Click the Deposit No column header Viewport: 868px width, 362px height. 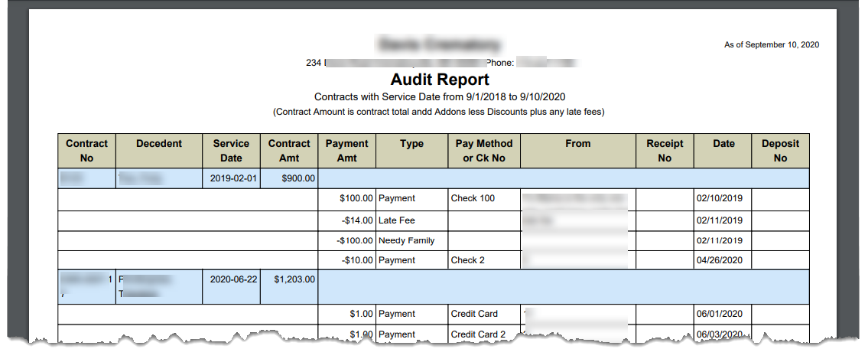tap(781, 151)
